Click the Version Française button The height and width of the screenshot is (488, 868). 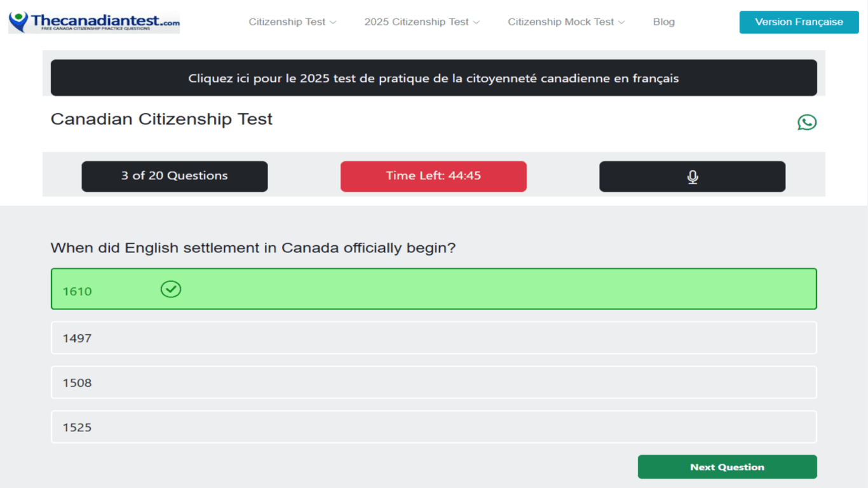click(x=799, y=22)
